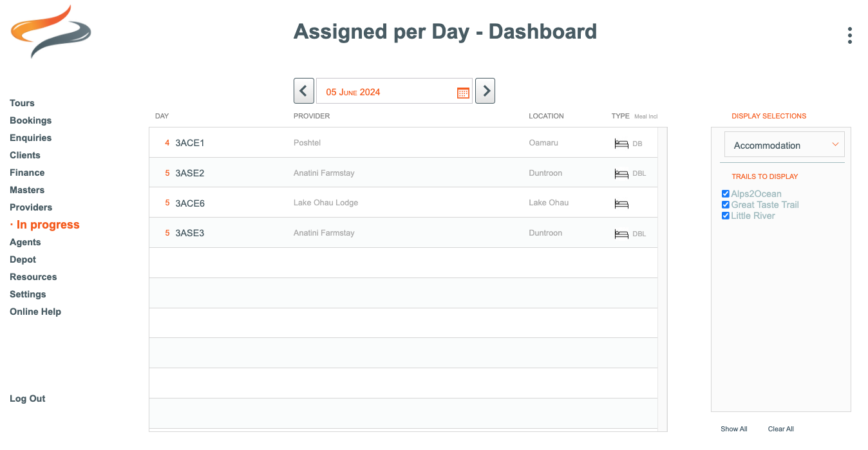The width and height of the screenshot is (868, 450).
Task: Open the Tours menu
Action: (22, 103)
